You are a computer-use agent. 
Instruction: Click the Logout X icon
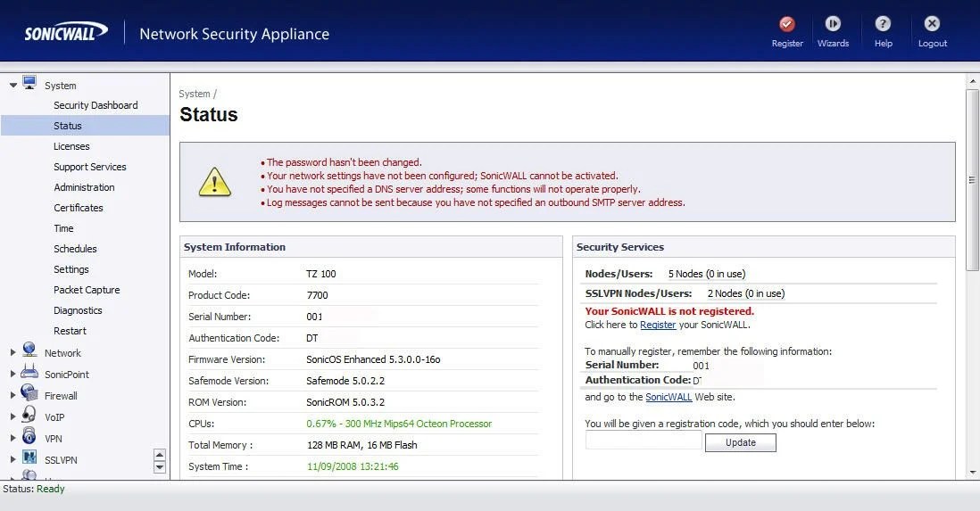click(932, 24)
